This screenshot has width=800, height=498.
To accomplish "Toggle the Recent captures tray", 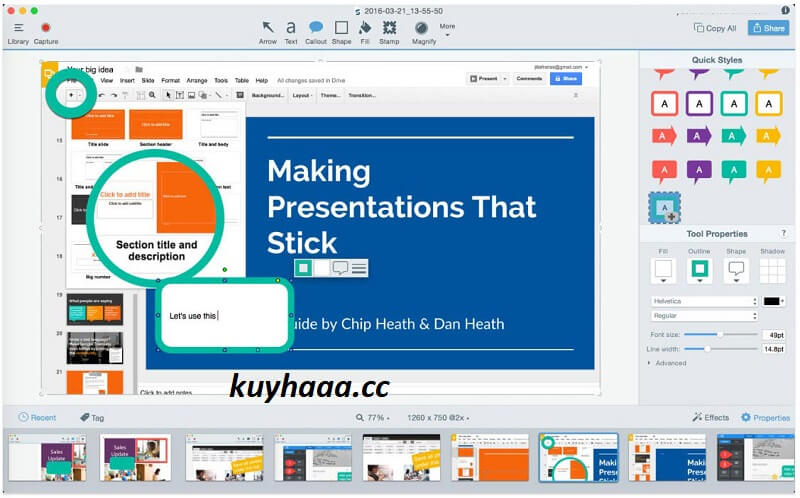I will tap(37, 417).
